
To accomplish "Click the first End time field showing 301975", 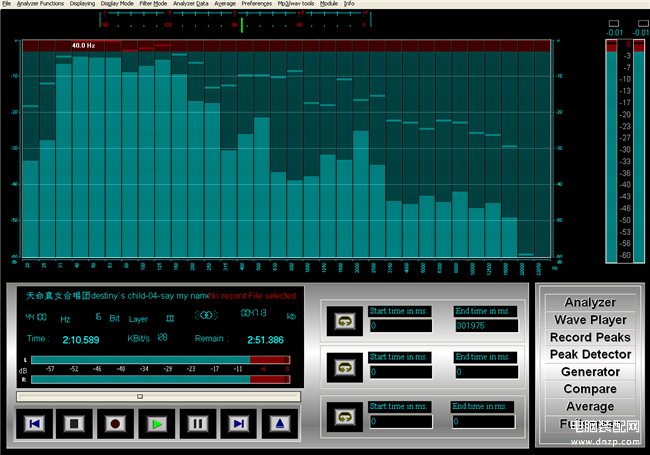I will [x=486, y=326].
